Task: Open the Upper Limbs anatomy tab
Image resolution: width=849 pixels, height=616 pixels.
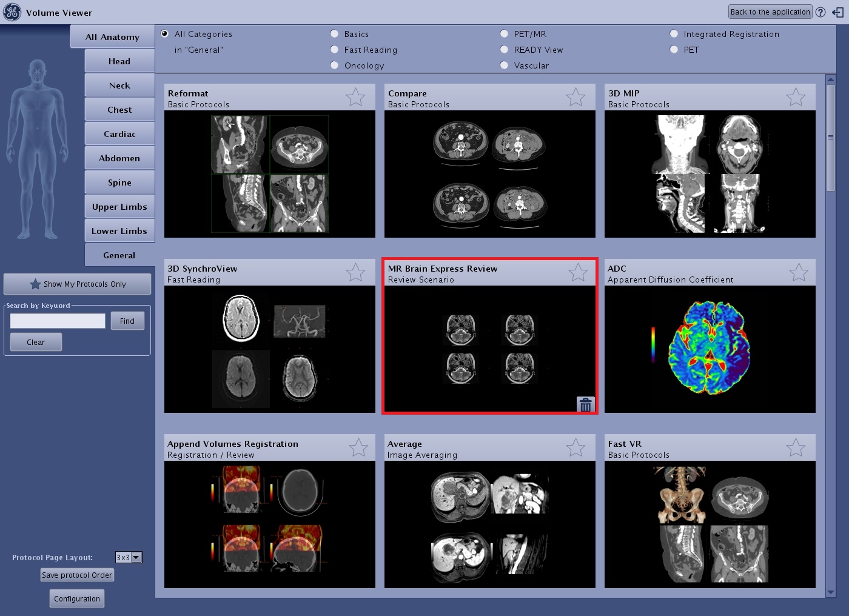Action: coord(119,207)
